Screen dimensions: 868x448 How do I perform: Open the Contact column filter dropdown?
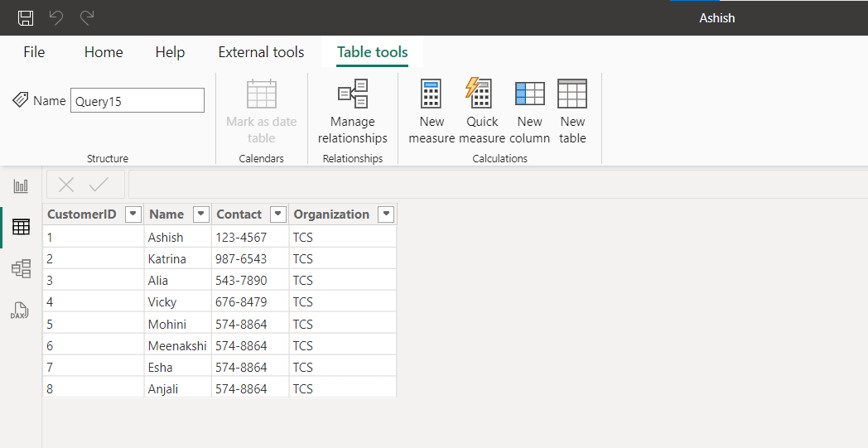pyautogui.click(x=277, y=214)
